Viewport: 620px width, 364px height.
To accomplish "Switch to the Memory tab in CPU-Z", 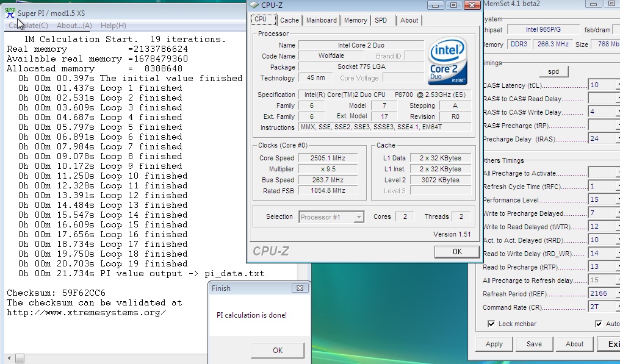I will click(355, 20).
